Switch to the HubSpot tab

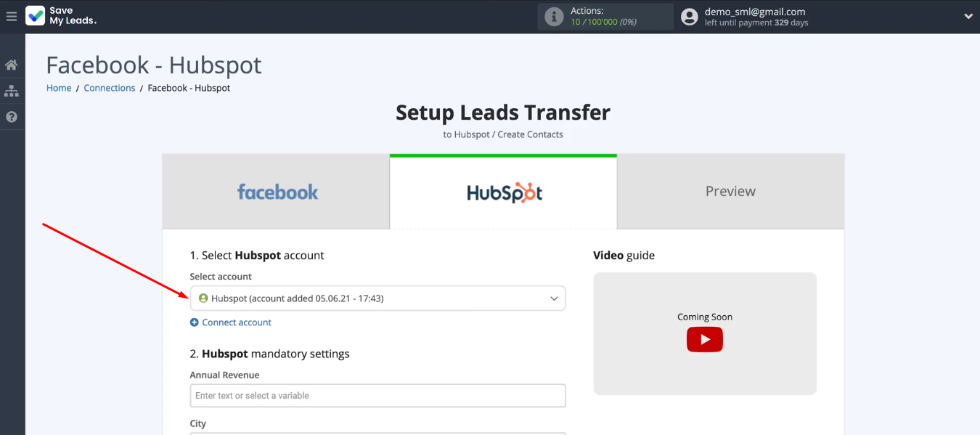[x=503, y=192]
